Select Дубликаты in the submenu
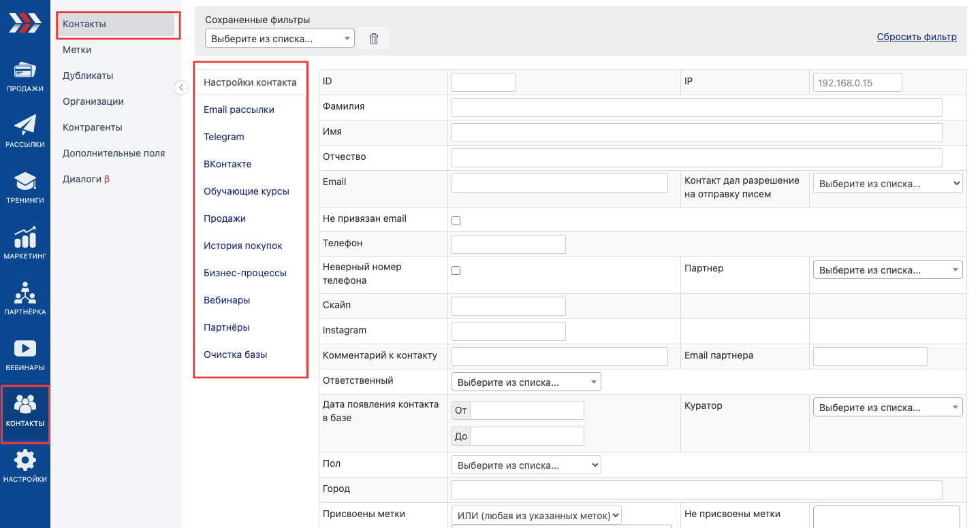Screen dimensions: 980x528 [x=88, y=76]
